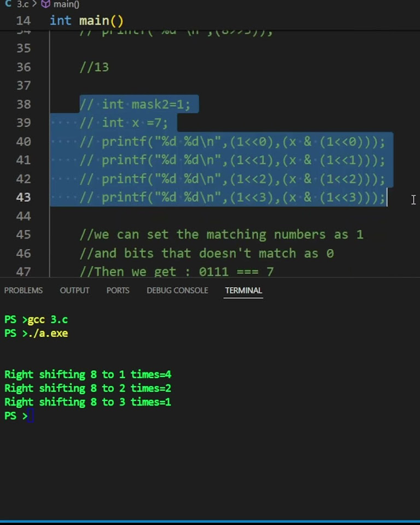Click the gcc 3.c command line
420x525 pixels.
36,320
